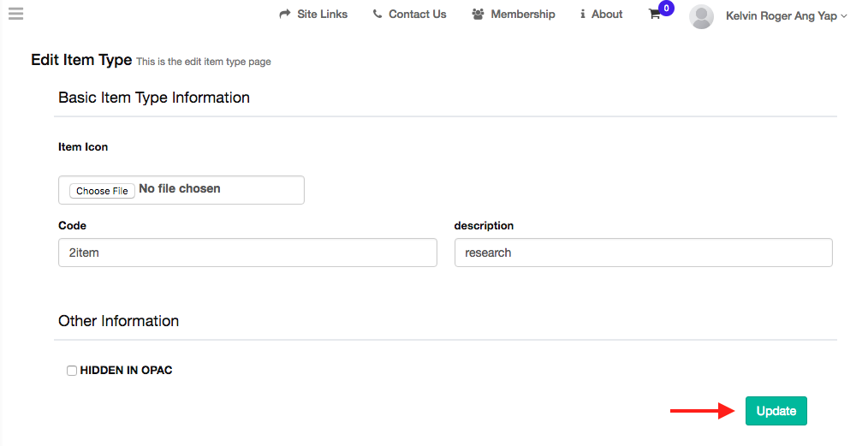Image resolution: width=868 pixels, height=446 pixels.
Task: Expand the Kelvin Roger Ang Yap dropdown
Action: [x=786, y=16]
